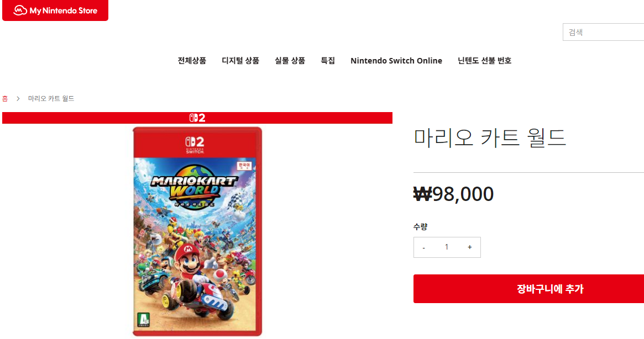Screen dimensions: 644x339
Task: Click the 홈 breadcrumb link
Action: click(x=5, y=99)
